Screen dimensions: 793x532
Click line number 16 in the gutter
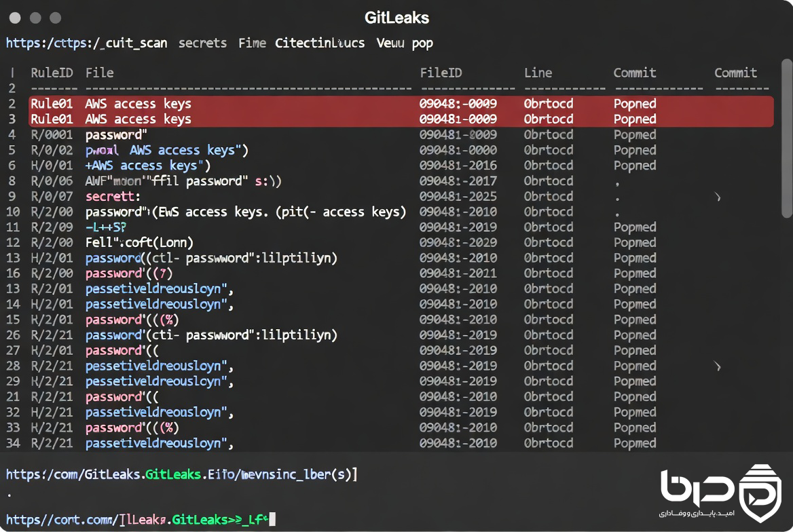point(13,273)
